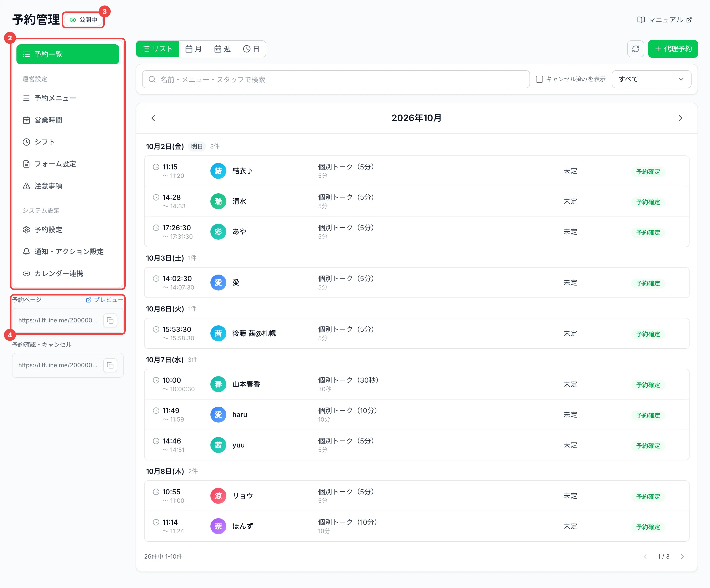Switch to 月 view tab
Viewport: 710px width, 588px height.
193,49
